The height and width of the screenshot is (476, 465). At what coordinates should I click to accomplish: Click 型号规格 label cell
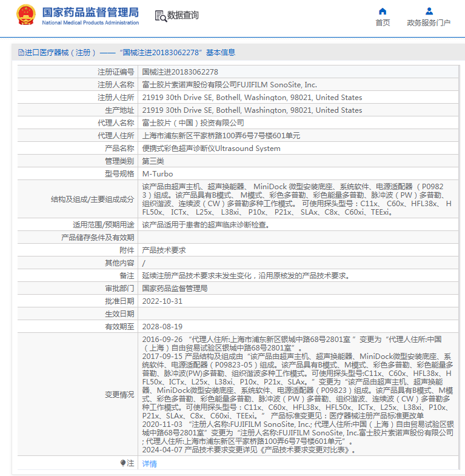(x=78, y=174)
